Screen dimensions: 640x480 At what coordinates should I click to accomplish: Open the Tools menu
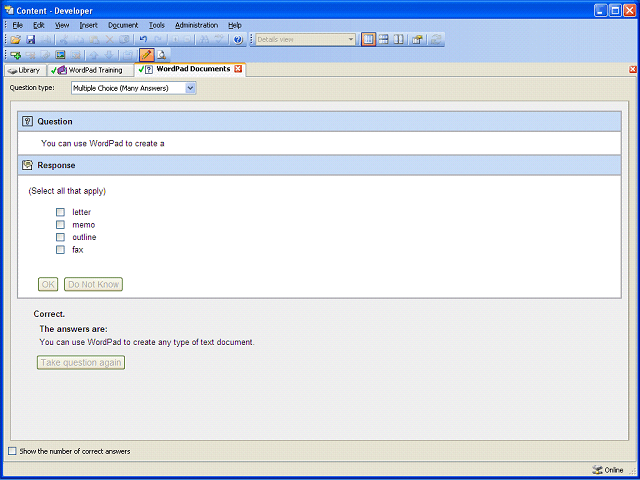157,25
